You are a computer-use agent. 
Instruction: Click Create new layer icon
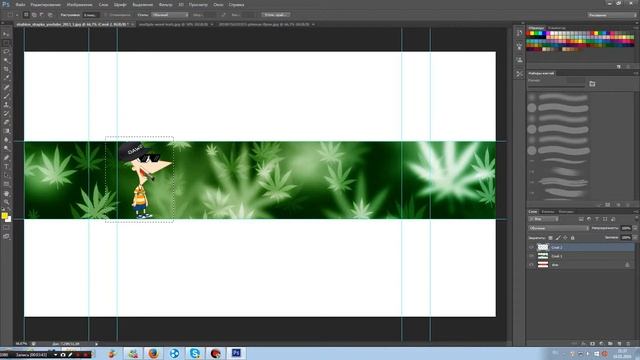(619, 344)
